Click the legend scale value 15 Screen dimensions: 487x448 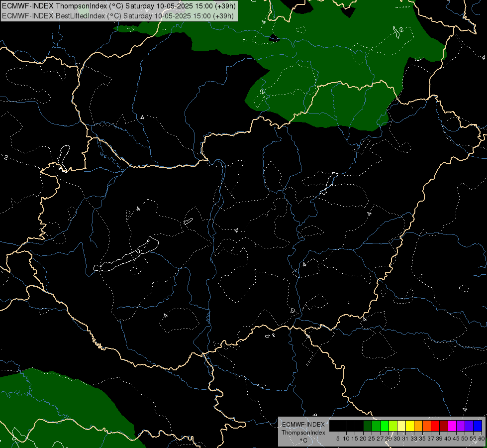tap(355, 439)
